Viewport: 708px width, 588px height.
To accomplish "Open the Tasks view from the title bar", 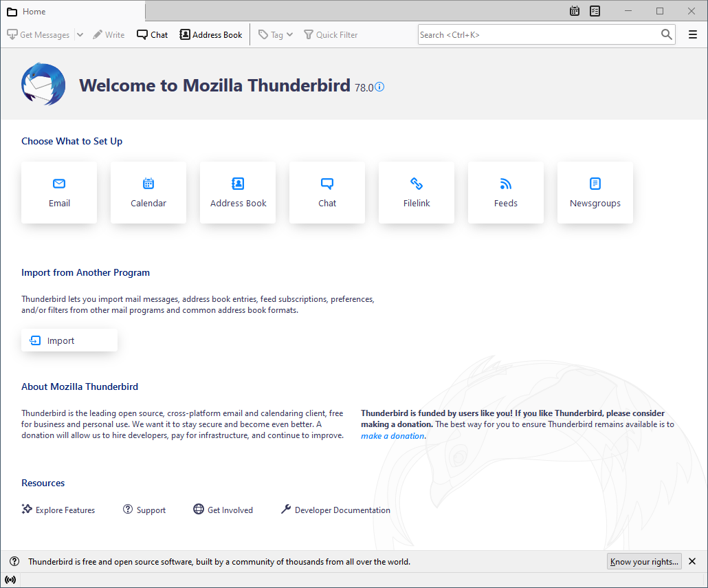I will (x=594, y=11).
